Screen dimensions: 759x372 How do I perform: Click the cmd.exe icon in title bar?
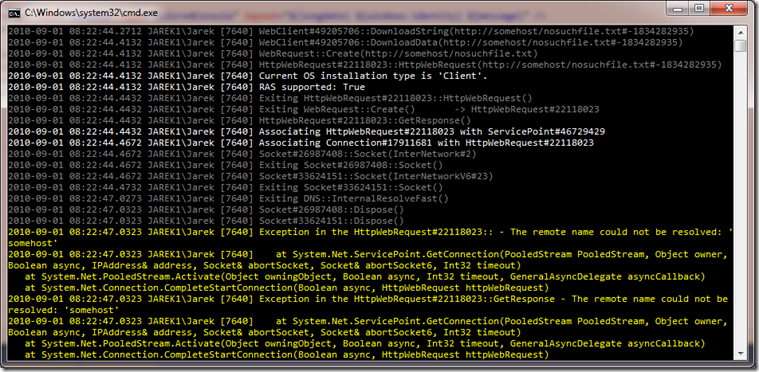[14, 14]
